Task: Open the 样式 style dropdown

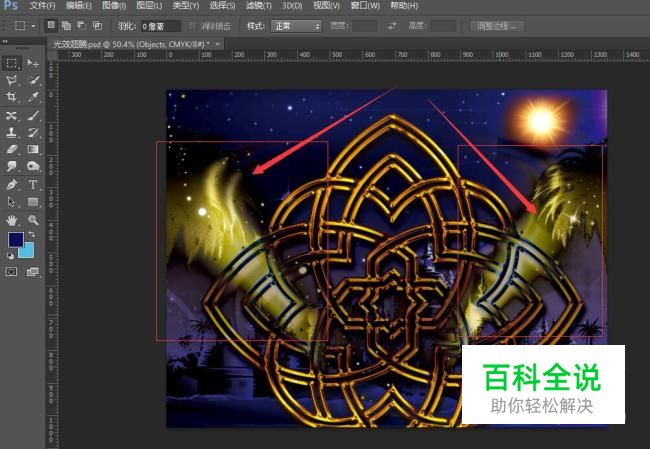Action: (x=296, y=26)
